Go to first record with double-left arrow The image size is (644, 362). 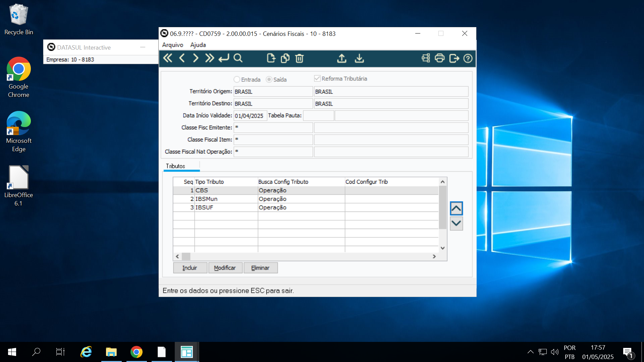pyautogui.click(x=167, y=58)
